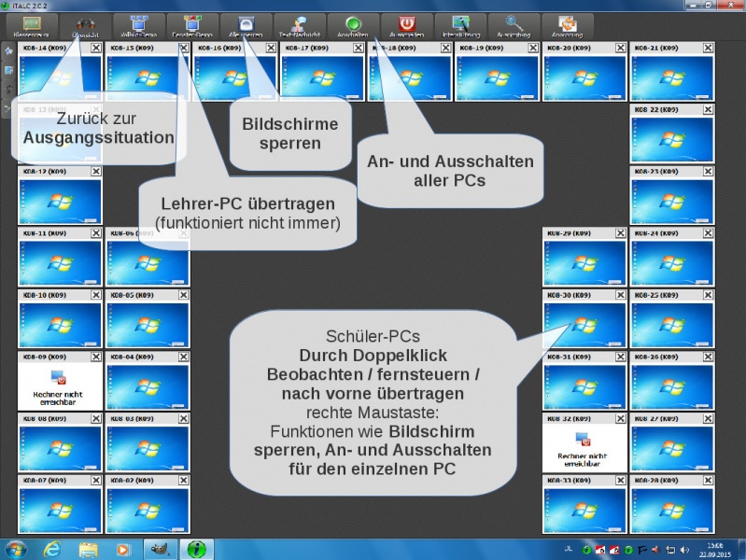Click the green iTALC taskbar button
The width and height of the screenshot is (746, 560).
[x=196, y=550]
